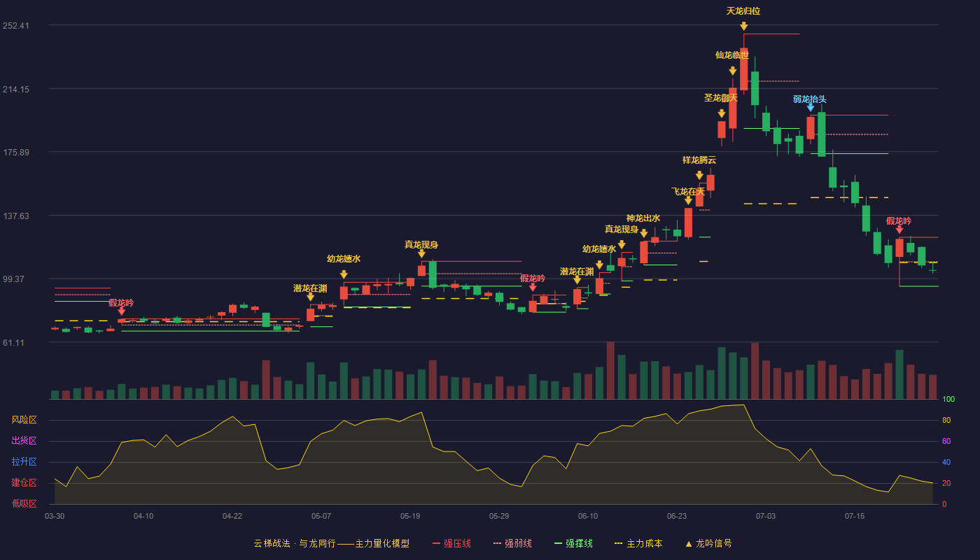This screenshot has width=980, height=560.
Task: Select the 真龙现身 signal arrow near 05-19
Action: pos(421,254)
